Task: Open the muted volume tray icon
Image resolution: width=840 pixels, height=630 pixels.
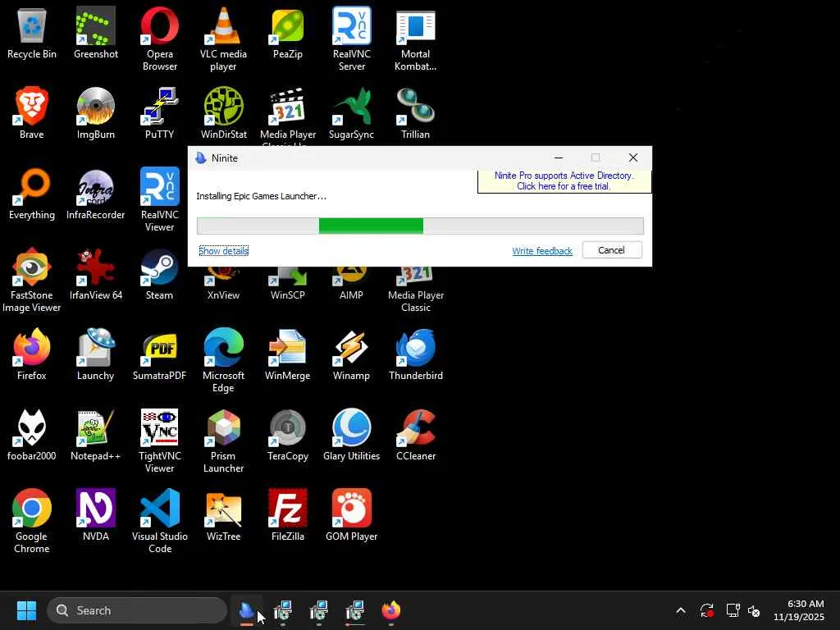Action: pos(755,610)
